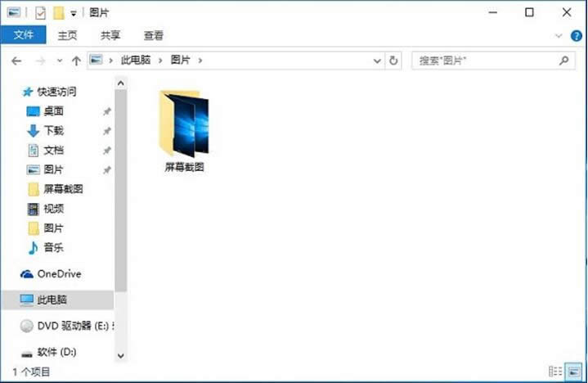588x383 pixels.
Task: Open the 文件 ribbon tab
Action: coord(23,35)
